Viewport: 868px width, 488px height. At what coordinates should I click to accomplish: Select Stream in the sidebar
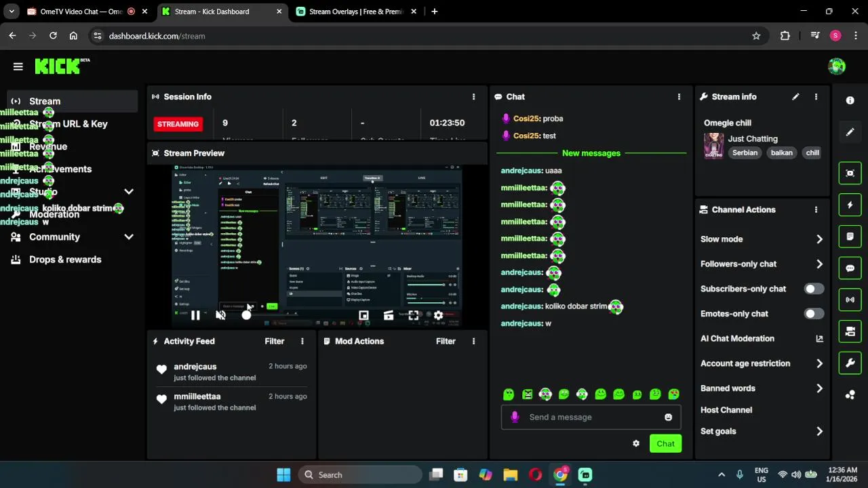pyautogui.click(x=73, y=102)
